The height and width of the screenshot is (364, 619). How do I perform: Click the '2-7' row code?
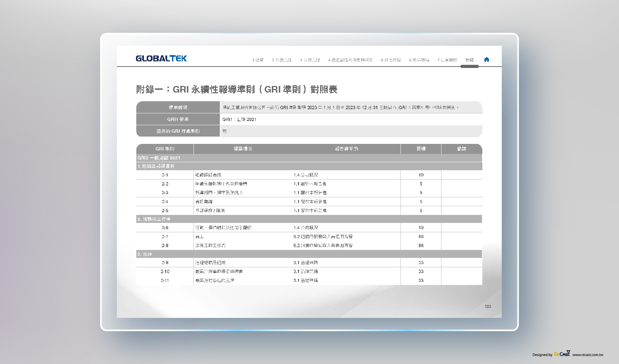165,237
